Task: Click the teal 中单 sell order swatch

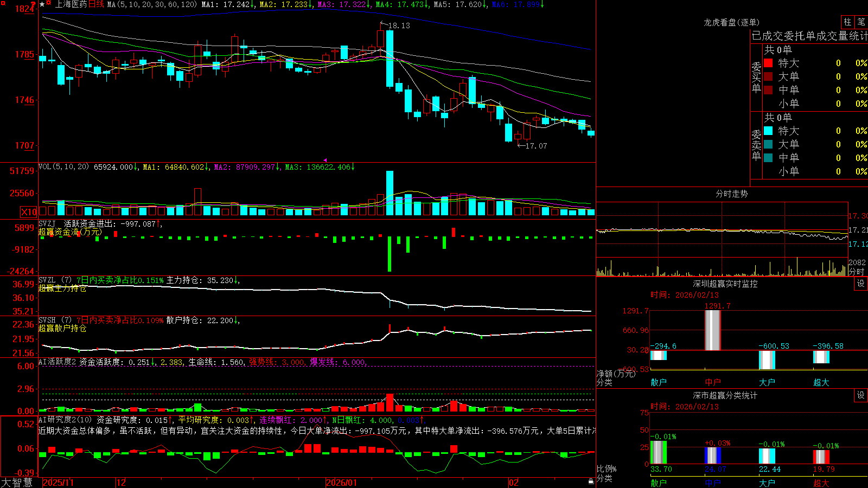Action: click(x=768, y=158)
